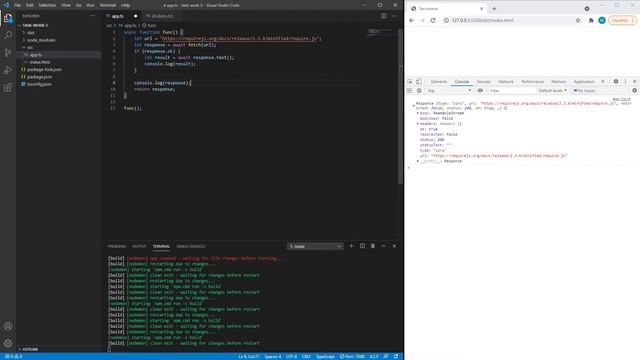The height and width of the screenshot is (360, 640).
Task: Open package.json in the Explorer
Action: click(x=40, y=77)
